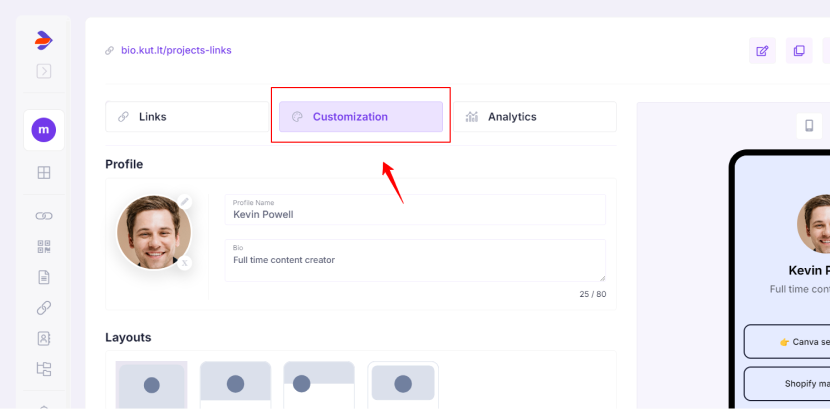Open the contact card icon in sidebar
Viewport: 830px width, 409px height.
pyautogui.click(x=44, y=339)
